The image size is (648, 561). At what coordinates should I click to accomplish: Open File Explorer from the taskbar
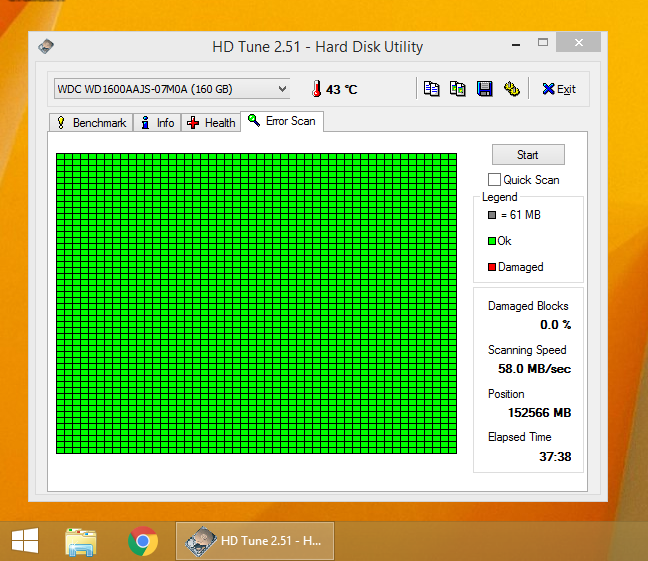pyautogui.click(x=81, y=541)
